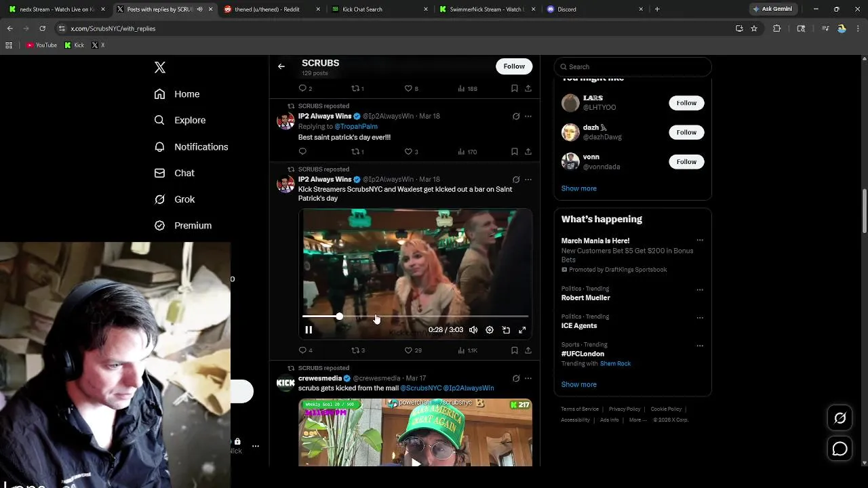Image resolution: width=868 pixels, height=488 pixels.
Task: Reload the page in browser
Action: click(42, 28)
